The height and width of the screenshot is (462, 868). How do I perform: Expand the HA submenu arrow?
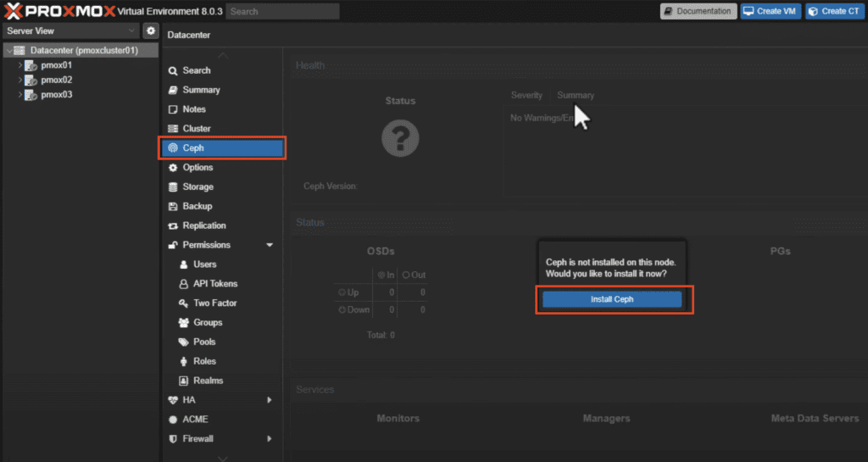pyautogui.click(x=270, y=400)
